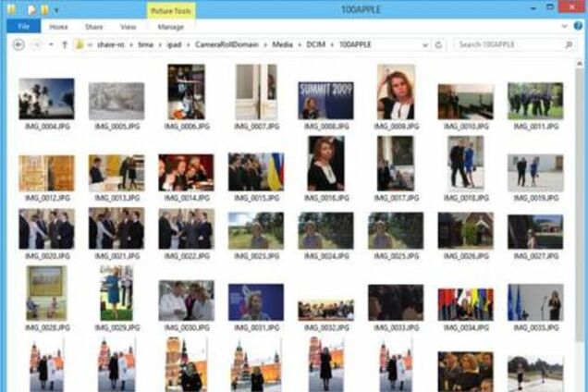
Task: Expand the Quick Access Toolbar customize arrow
Action: (x=58, y=9)
